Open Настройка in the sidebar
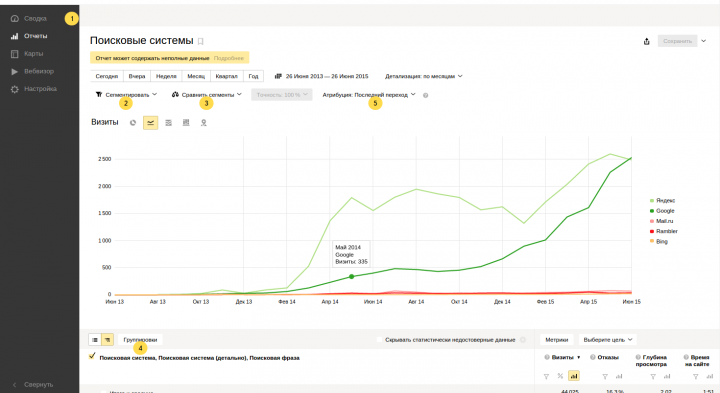The height and width of the screenshot is (393, 720). (34, 89)
